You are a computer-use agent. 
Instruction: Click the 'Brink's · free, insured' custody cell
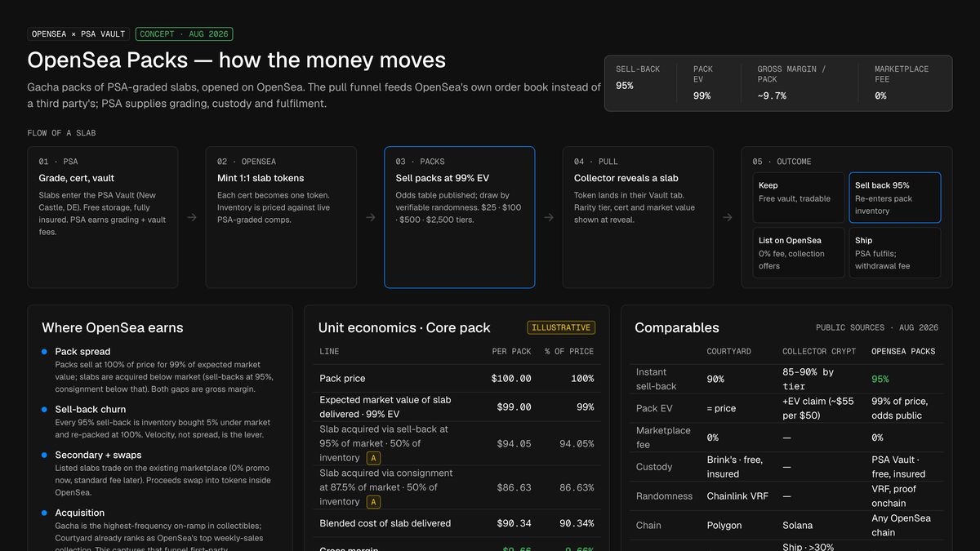734,467
